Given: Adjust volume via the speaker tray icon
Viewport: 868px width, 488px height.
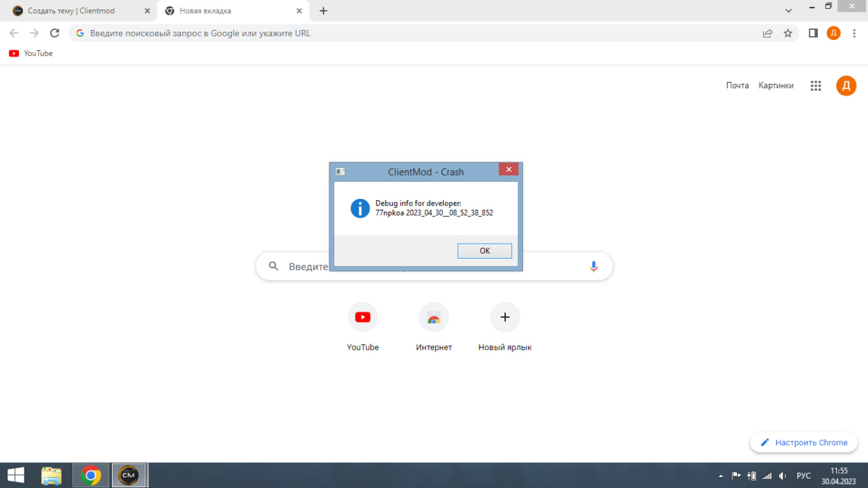Looking at the screenshot, I should 783,476.
